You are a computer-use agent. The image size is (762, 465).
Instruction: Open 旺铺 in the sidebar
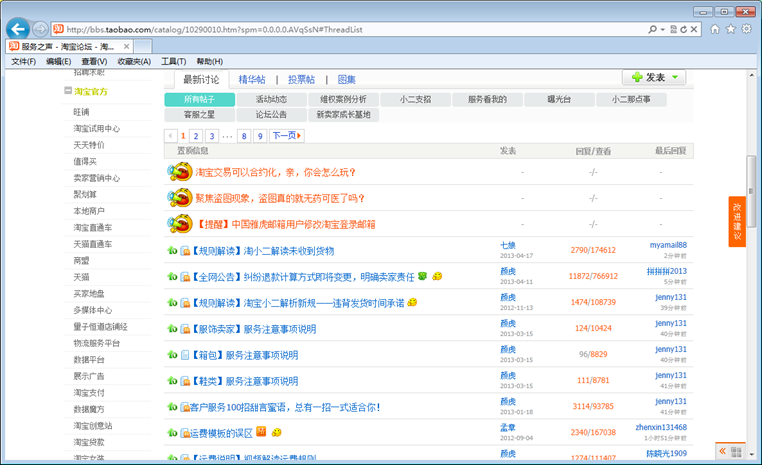click(81, 112)
